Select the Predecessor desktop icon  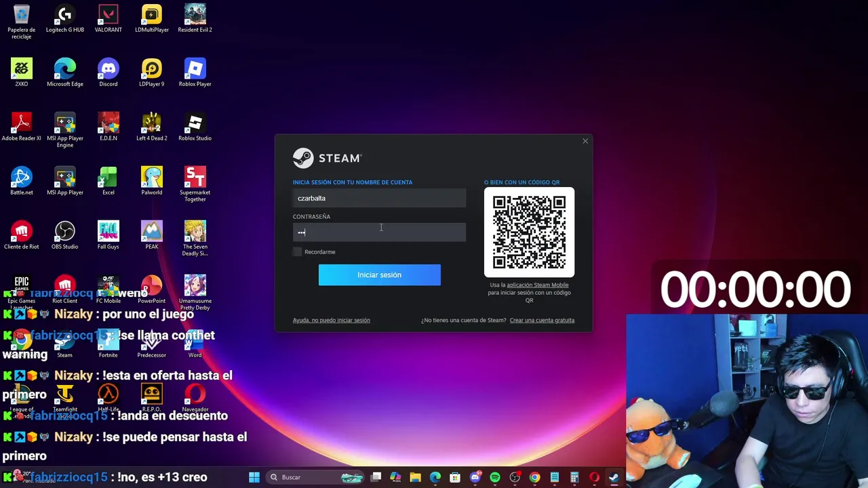[x=151, y=344]
